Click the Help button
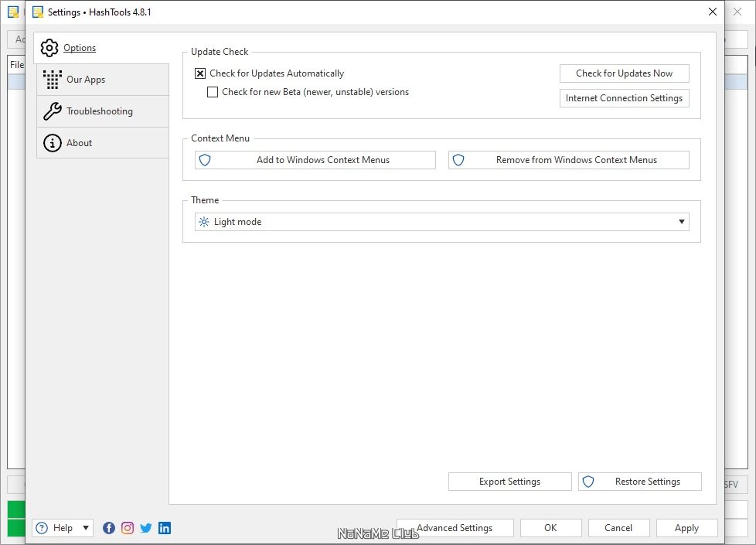 (62, 528)
